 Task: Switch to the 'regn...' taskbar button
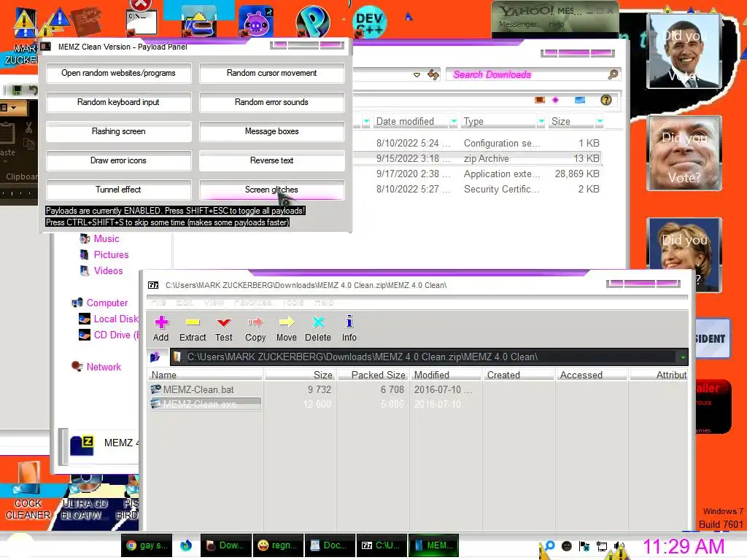pos(278,545)
